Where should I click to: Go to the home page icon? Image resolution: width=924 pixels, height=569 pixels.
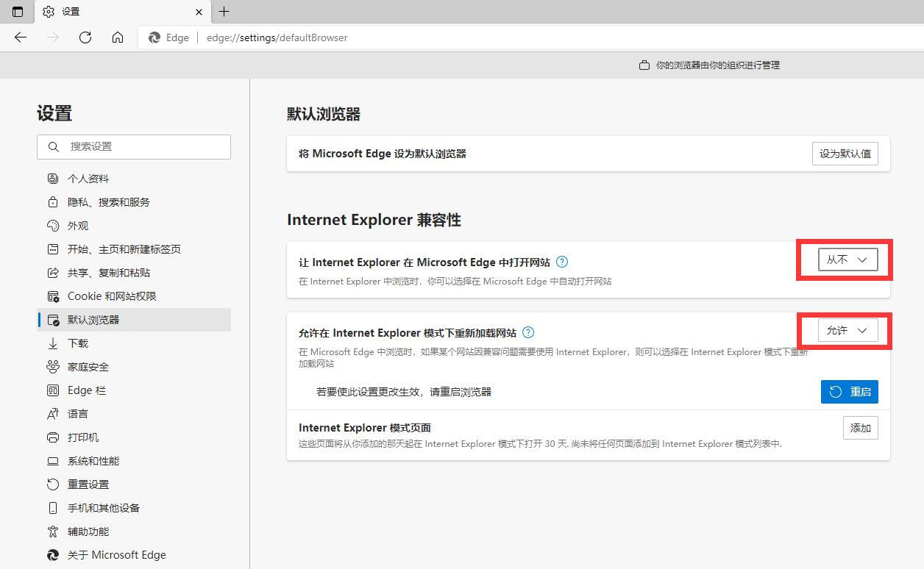pos(118,37)
